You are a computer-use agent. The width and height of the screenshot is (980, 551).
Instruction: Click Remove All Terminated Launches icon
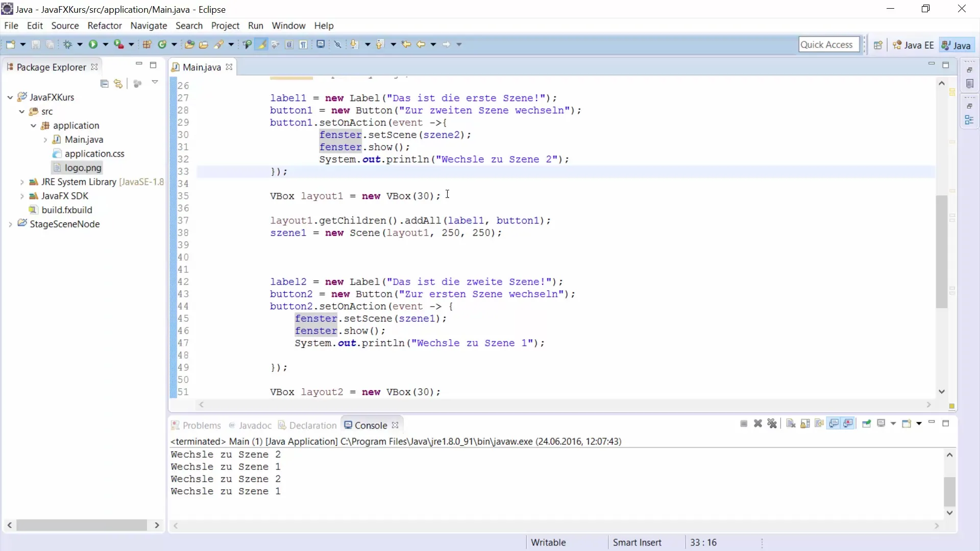772,423
